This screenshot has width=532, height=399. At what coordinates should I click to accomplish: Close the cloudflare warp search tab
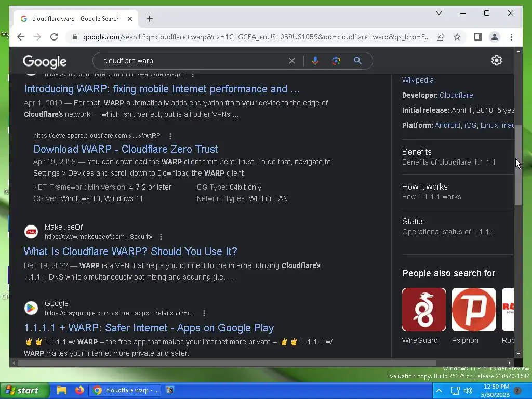coord(129,19)
